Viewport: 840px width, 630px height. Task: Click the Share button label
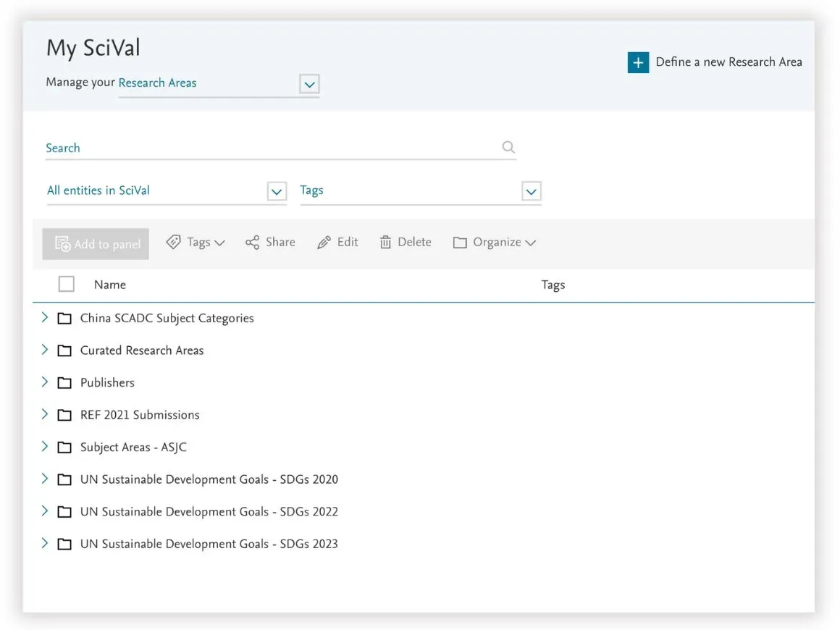point(280,242)
